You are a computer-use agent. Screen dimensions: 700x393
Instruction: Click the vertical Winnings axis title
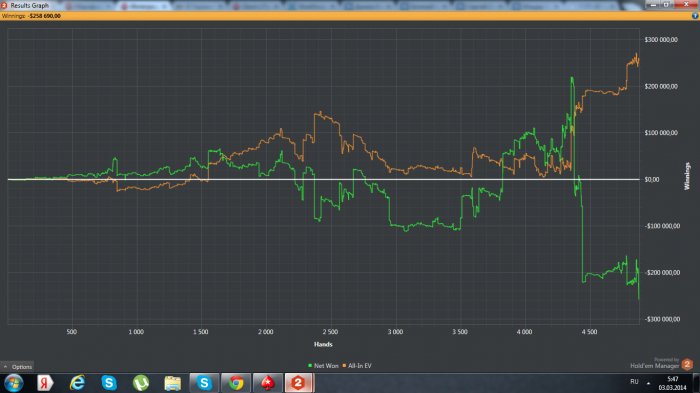[x=687, y=176]
